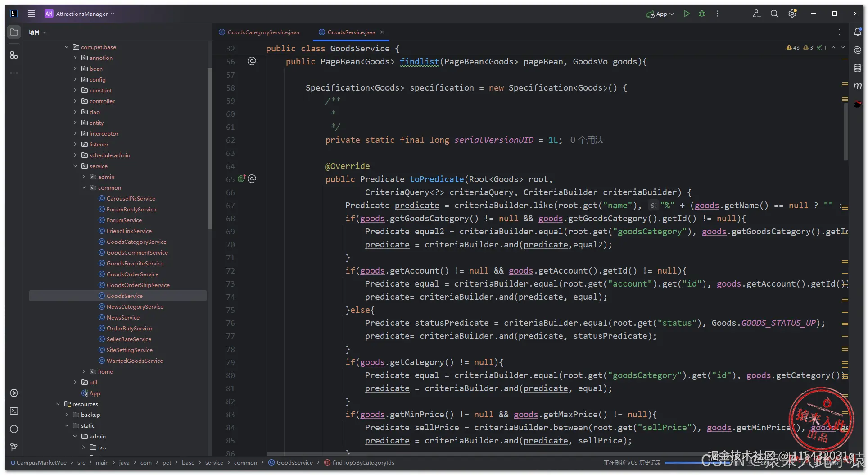868x475 pixels.
Task: Expand the annotion package
Action: click(75, 58)
